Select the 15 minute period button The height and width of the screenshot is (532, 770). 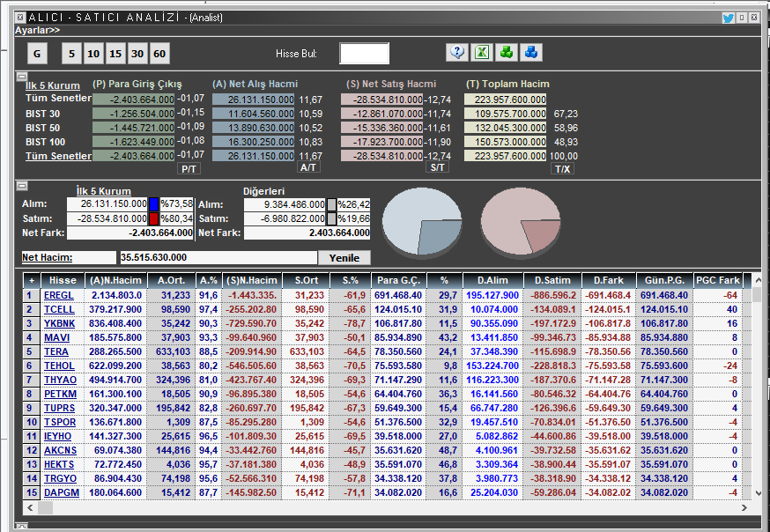click(115, 54)
